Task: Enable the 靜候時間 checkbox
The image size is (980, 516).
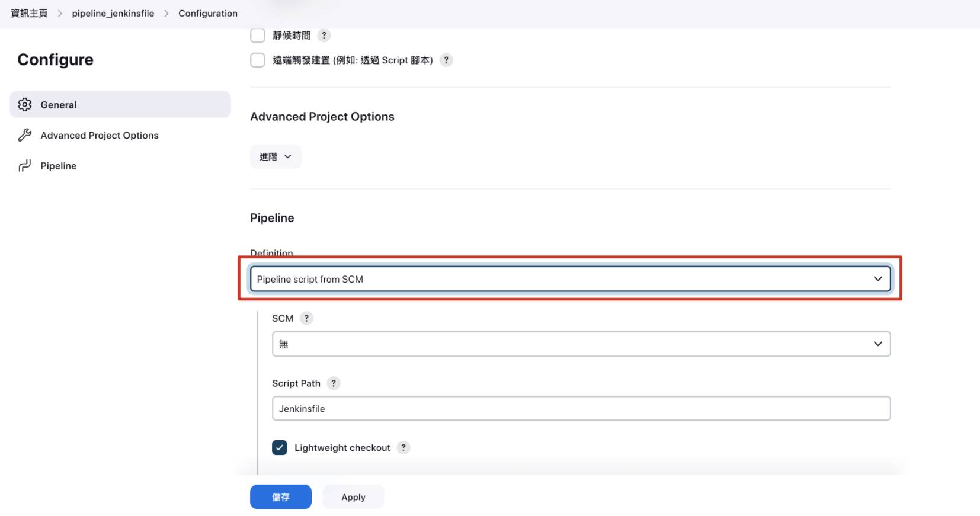Action: [x=258, y=36]
